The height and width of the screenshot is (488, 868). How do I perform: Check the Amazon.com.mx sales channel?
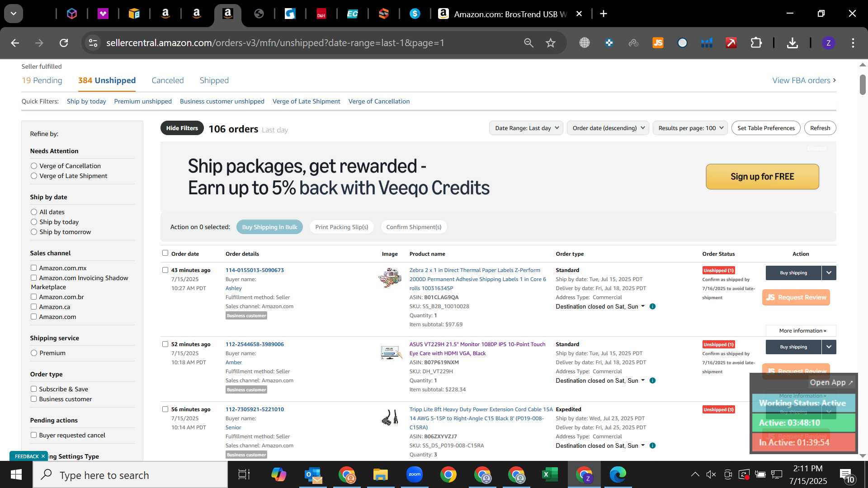pyautogui.click(x=33, y=268)
